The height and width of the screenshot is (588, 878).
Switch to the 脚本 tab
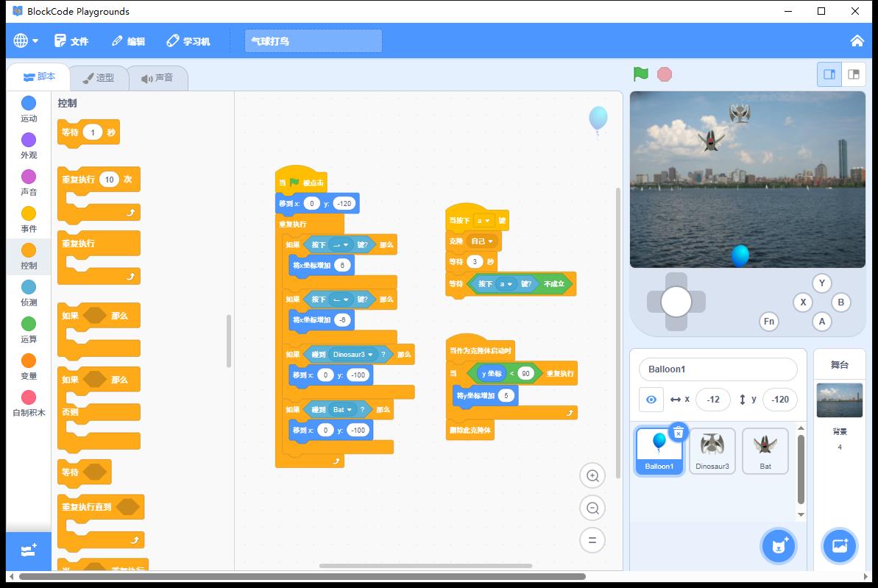38,77
